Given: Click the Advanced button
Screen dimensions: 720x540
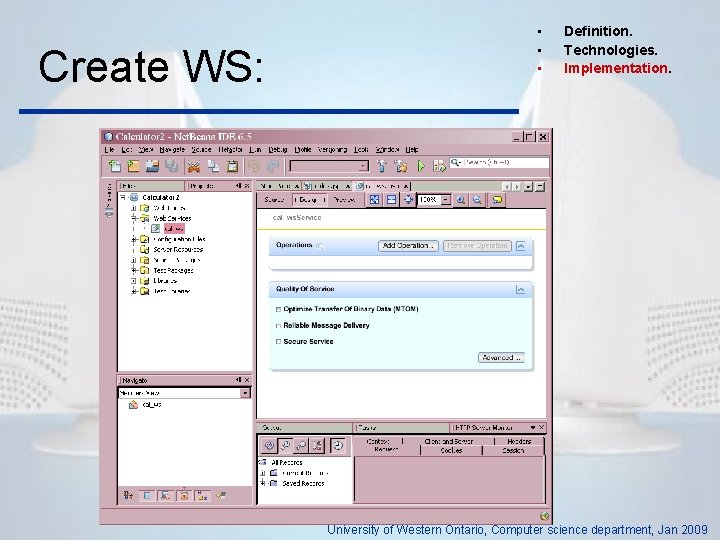Looking at the screenshot, I should [501, 358].
